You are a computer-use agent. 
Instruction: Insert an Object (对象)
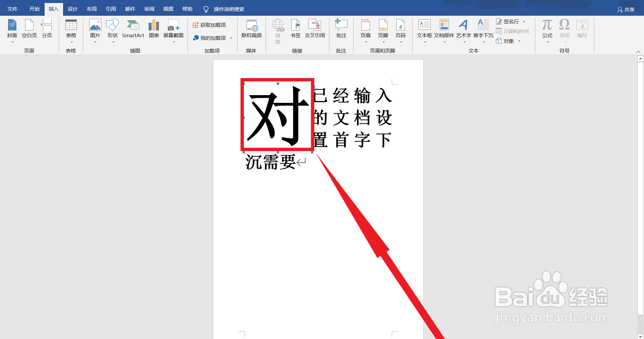tap(505, 41)
